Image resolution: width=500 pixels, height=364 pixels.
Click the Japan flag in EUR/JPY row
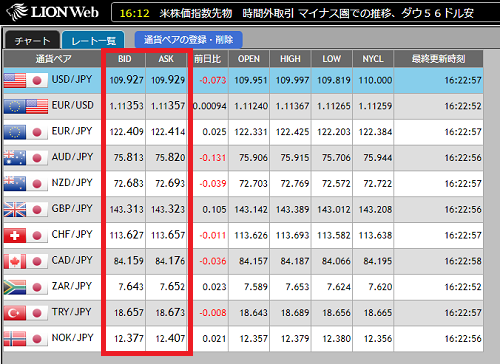(37, 132)
